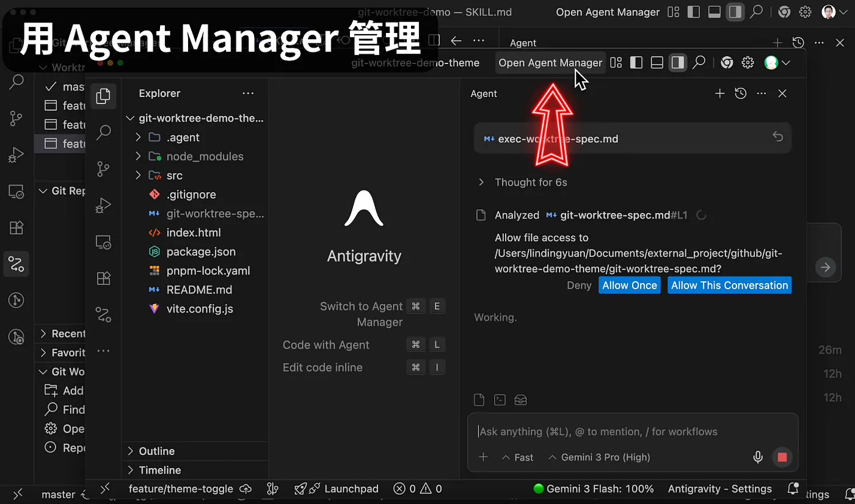Click the notifications bell in status bar
The image size is (855, 504).
click(x=793, y=488)
